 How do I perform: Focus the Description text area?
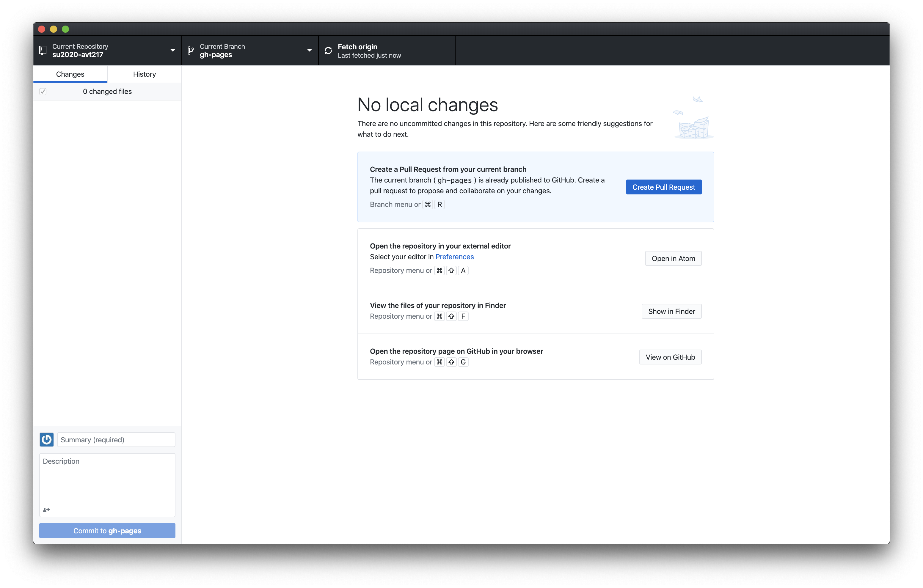(x=107, y=485)
